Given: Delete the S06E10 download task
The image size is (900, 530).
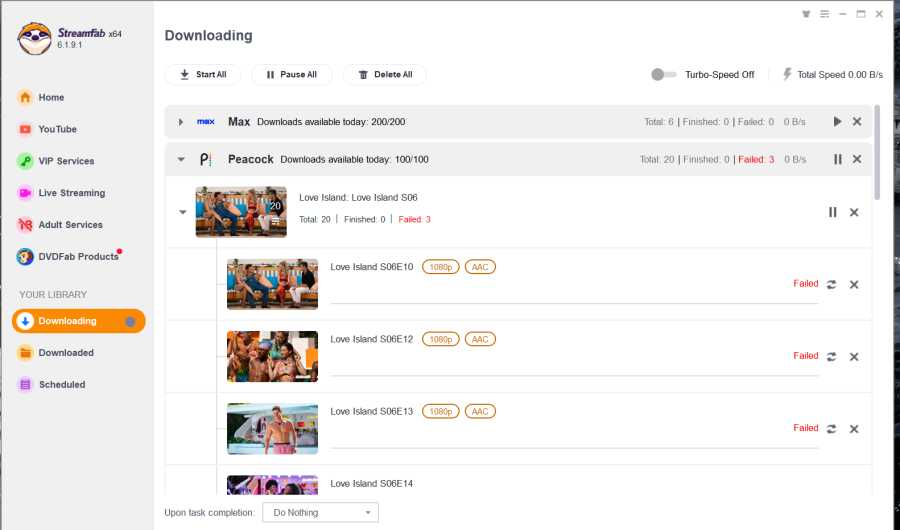Looking at the screenshot, I should coord(854,284).
